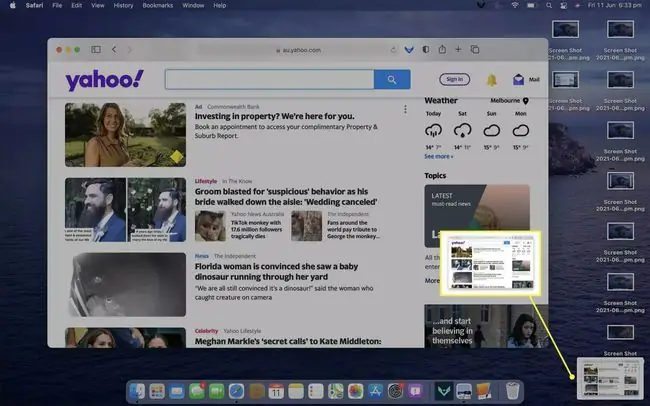Click the Wi-Fi status icon in the menu bar
Screen dimensions: 650x406
[515, 5]
